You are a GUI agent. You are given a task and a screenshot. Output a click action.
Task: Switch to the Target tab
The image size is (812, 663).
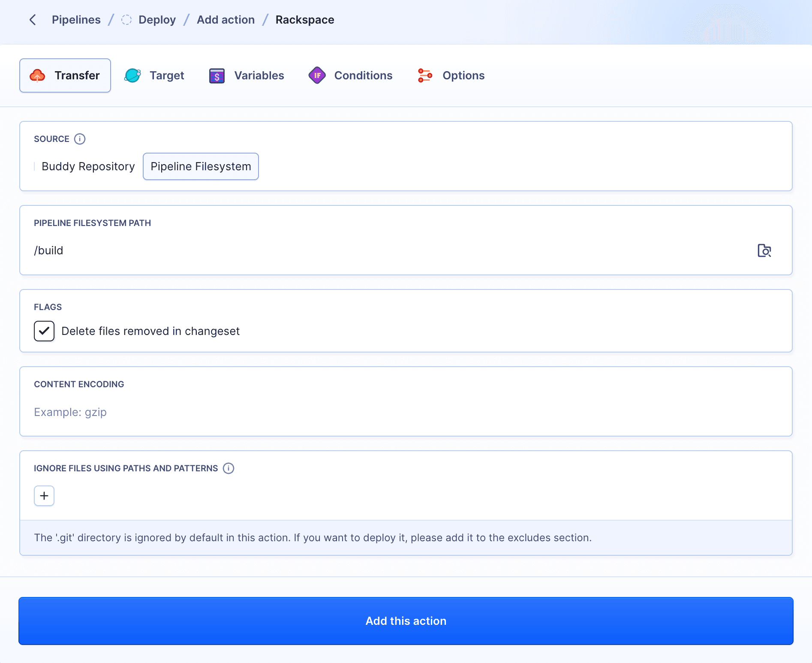tap(154, 75)
